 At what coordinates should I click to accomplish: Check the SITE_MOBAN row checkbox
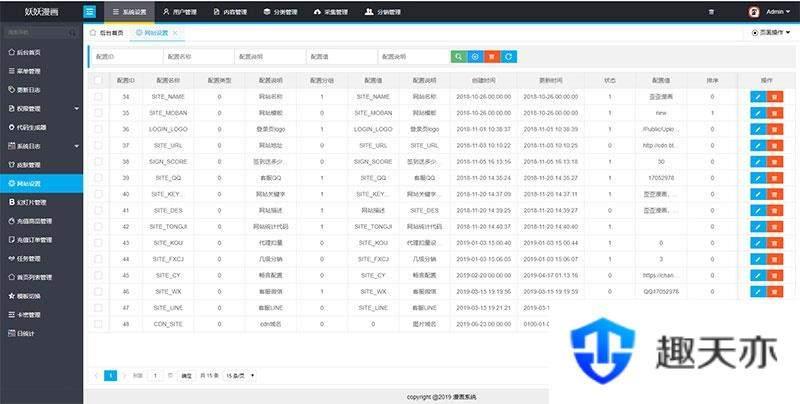click(x=98, y=113)
